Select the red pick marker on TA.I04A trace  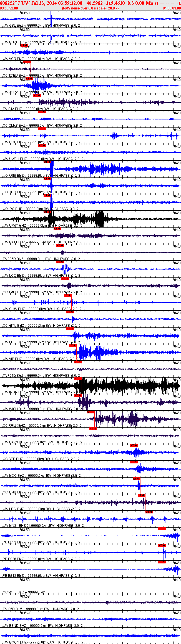[x=37, y=95]
